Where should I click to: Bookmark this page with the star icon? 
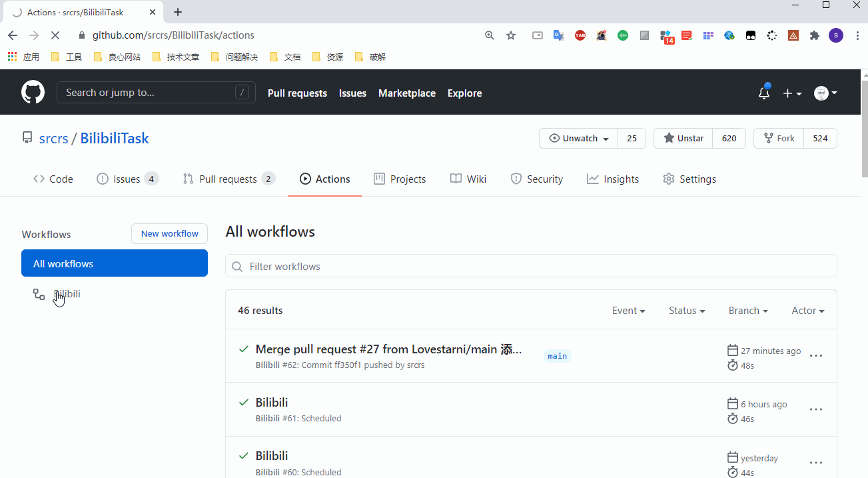[511, 35]
